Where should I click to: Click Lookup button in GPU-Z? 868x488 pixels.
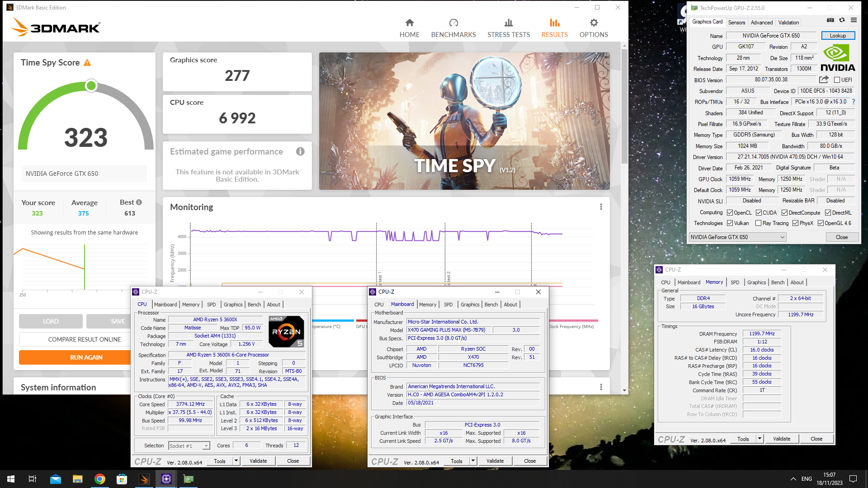pos(837,36)
